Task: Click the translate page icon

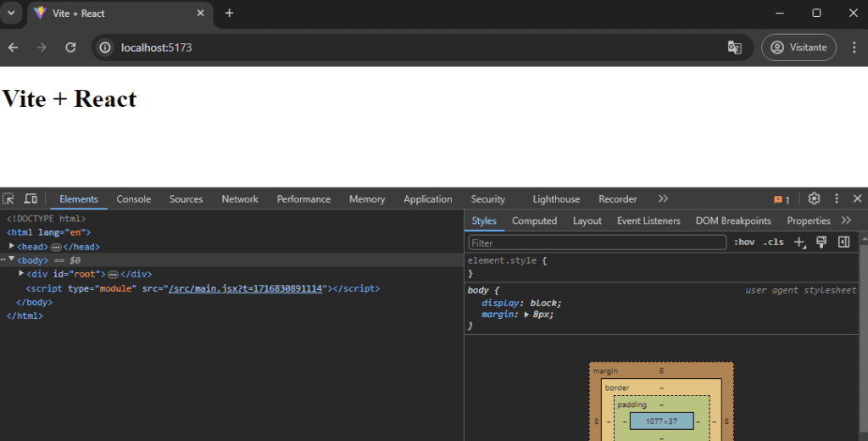Action: pos(734,47)
